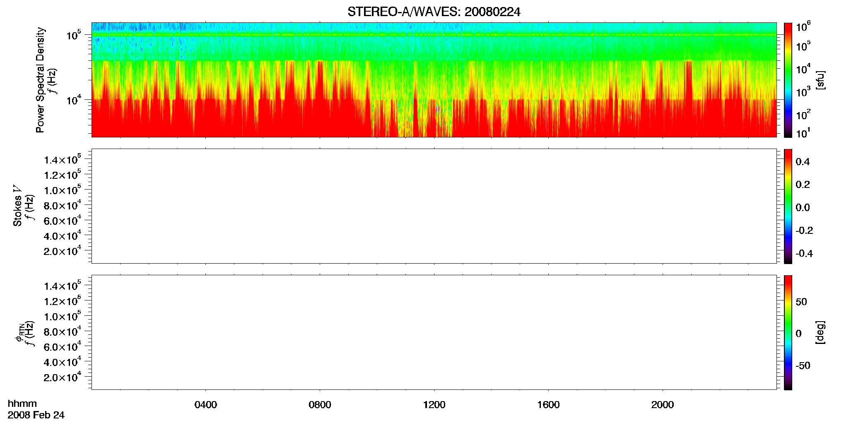Click the 1.4×10^5 tick in Stokes V panel

63,159
